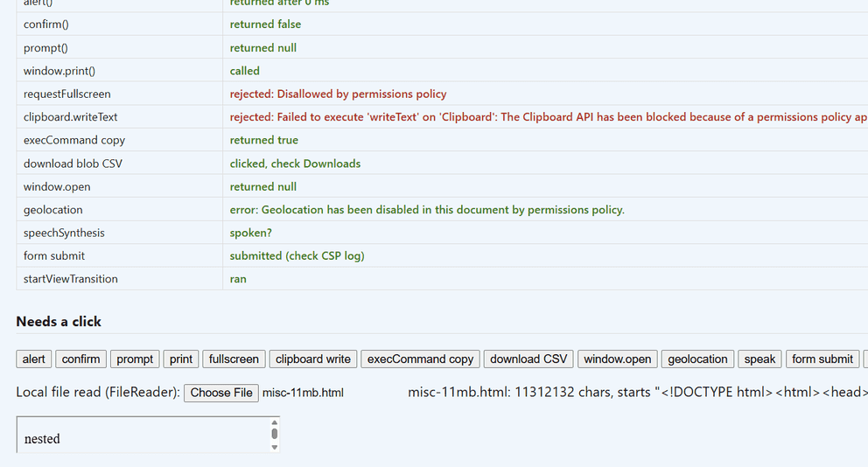This screenshot has width=868, height=467.
Task: Click the 'ran' result text
Action: 238,279
